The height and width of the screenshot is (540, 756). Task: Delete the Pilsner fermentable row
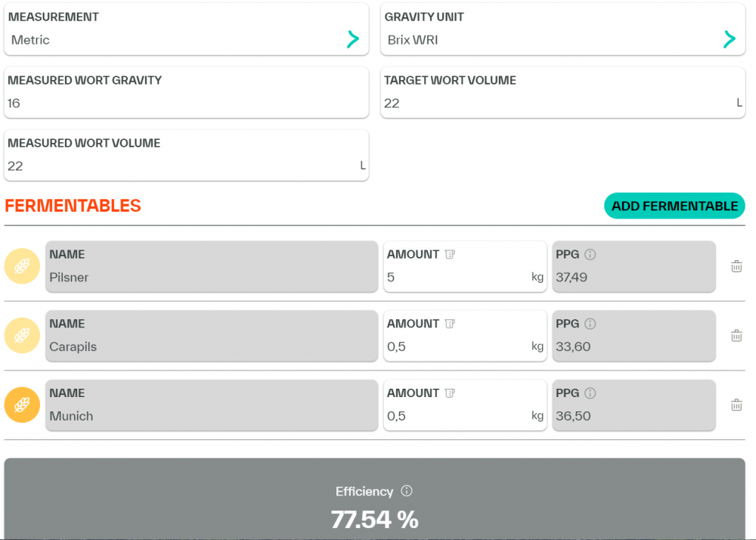coord(736,266)
